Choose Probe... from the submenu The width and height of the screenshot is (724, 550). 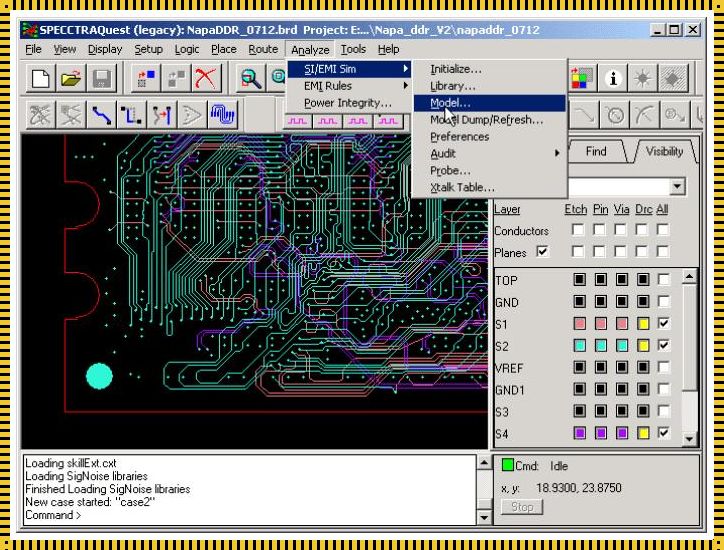490,170
